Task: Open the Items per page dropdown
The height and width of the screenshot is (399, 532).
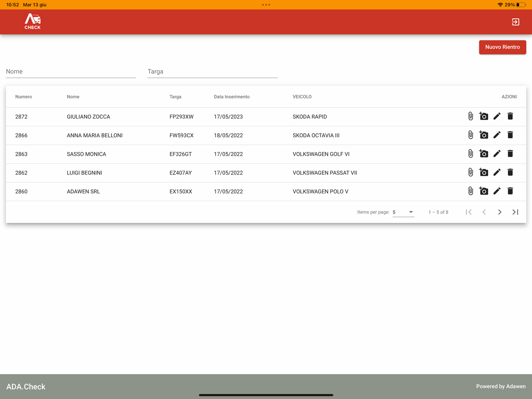Action: pos(403,212)
